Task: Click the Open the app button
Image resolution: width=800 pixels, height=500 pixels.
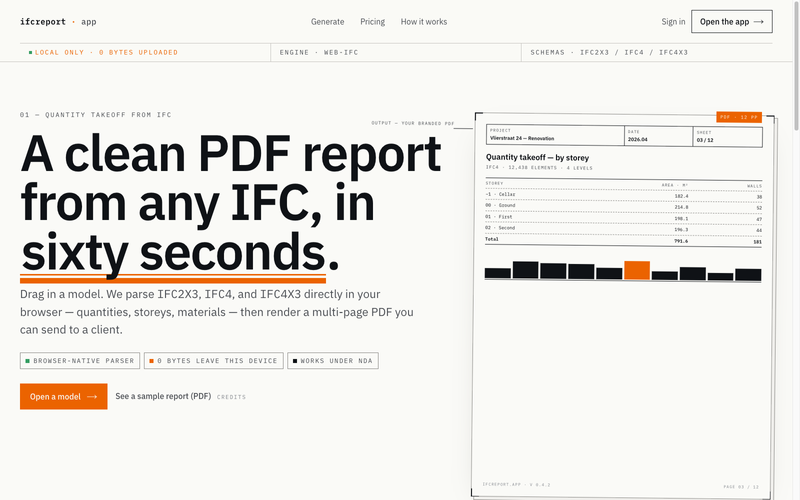Action: [x=732, y=21]
